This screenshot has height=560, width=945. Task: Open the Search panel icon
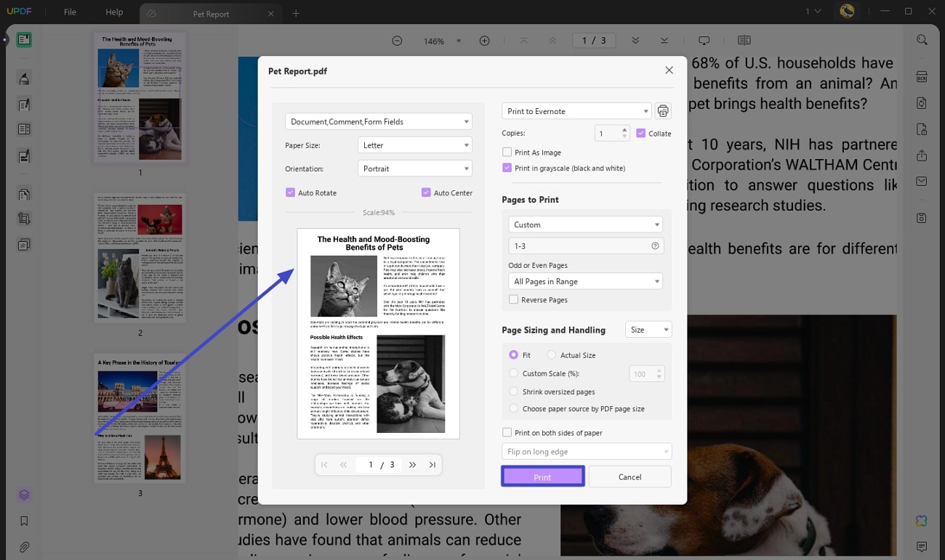click(922, 40)
